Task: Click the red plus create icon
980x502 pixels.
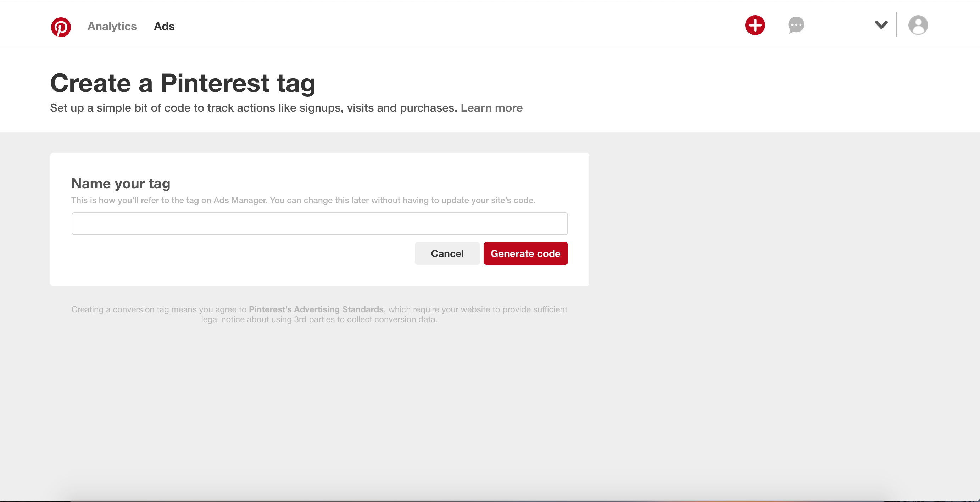Action: 755,26
